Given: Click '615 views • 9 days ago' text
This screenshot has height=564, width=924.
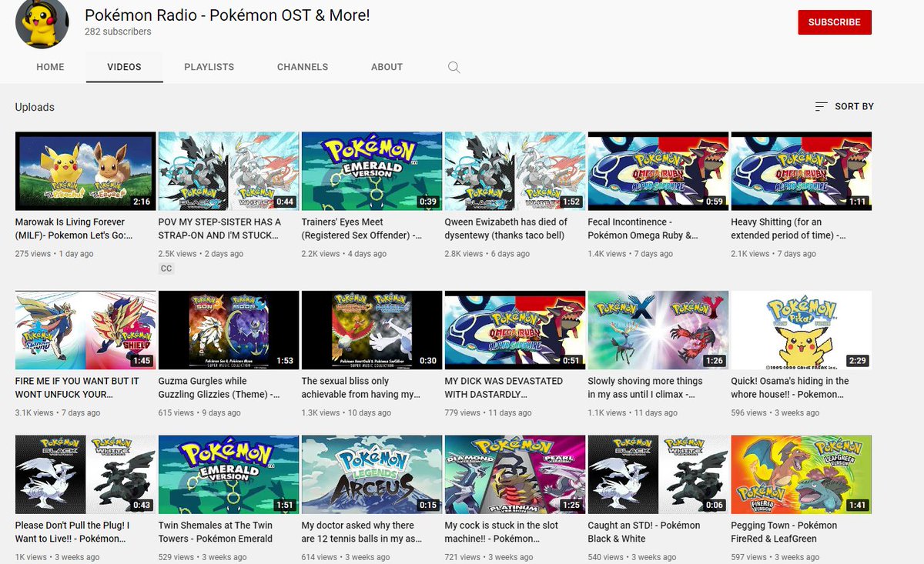Looking at the screenshot, I should click(x=200, y=413).
